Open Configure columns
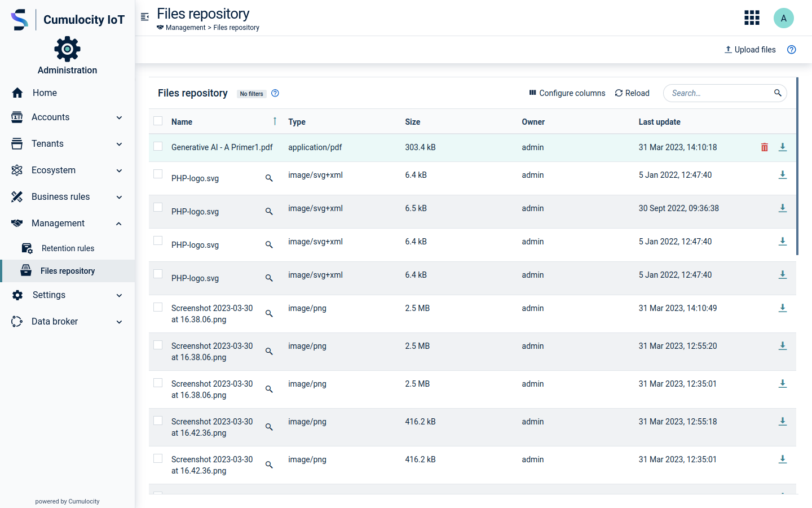 567,93
